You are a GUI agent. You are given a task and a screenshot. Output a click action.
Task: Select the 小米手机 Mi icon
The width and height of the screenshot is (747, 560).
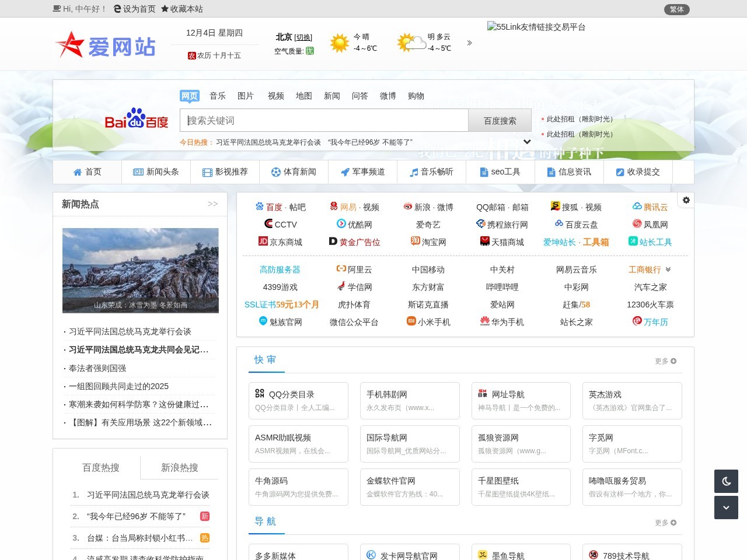pyautogui.click(x=411, y=321)
